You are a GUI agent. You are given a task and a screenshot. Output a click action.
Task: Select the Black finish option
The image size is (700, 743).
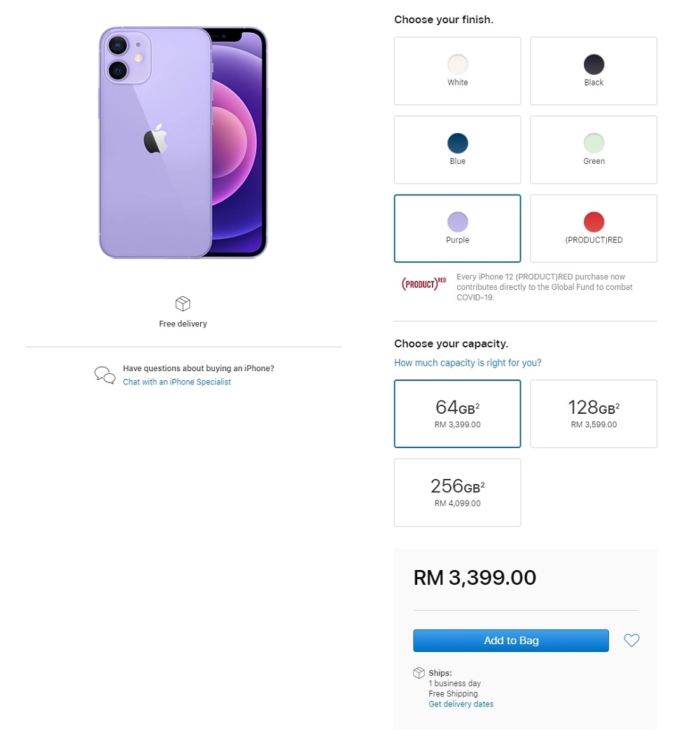click(593, 71)
